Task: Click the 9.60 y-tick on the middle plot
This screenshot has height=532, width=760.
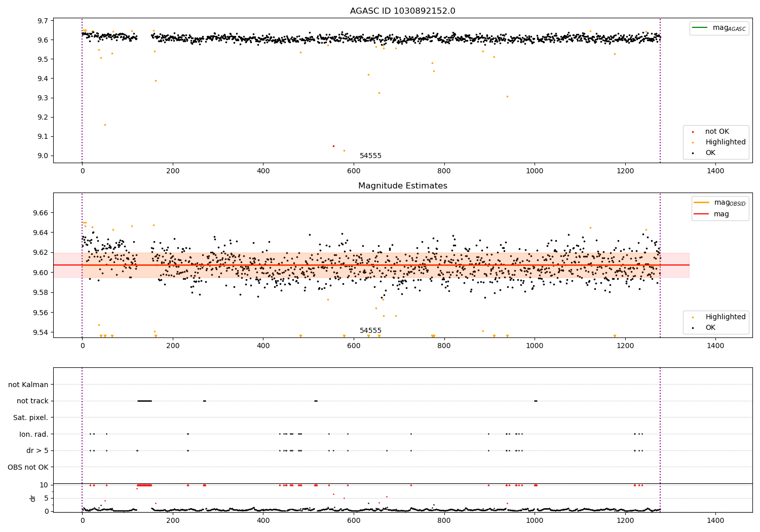Action: [41, 273]
